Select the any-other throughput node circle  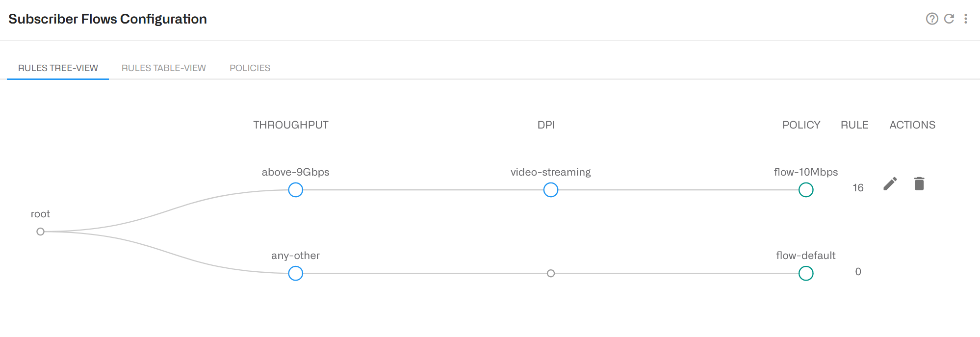(295, 273)
